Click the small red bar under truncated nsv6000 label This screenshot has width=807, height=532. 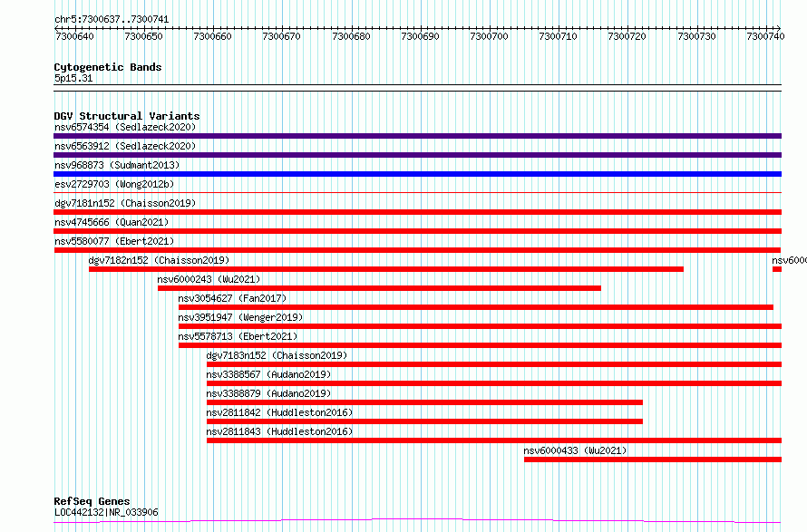777,269
